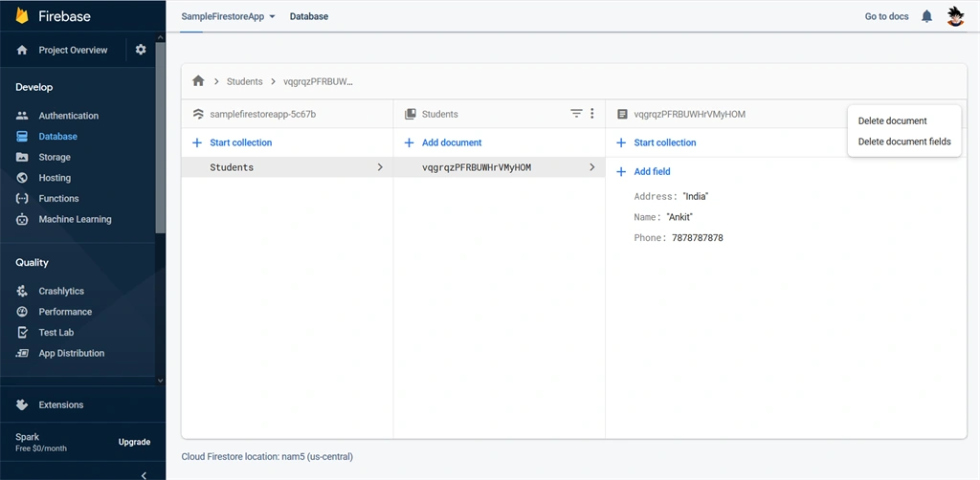Select document vqgrqzPFRBUWHrVMyHOM row

point(499,167)
